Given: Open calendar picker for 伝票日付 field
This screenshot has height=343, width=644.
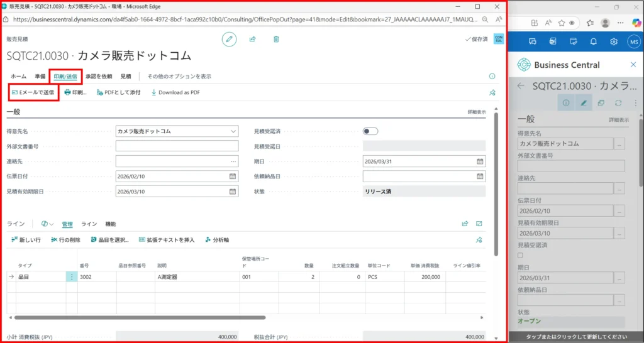Looking at the screenshot, I should click(232, 177).
